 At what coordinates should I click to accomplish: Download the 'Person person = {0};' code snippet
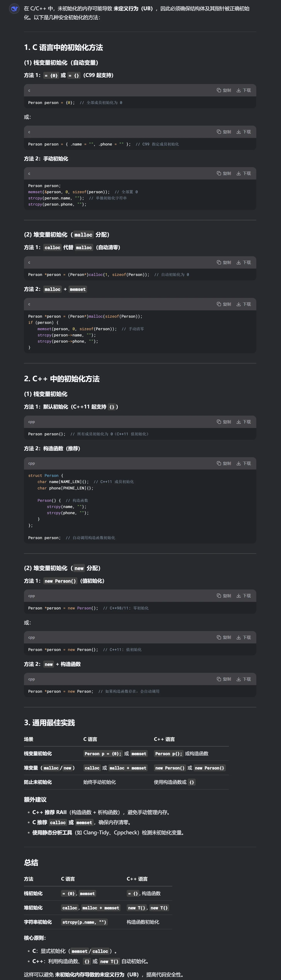pos(243,90)
